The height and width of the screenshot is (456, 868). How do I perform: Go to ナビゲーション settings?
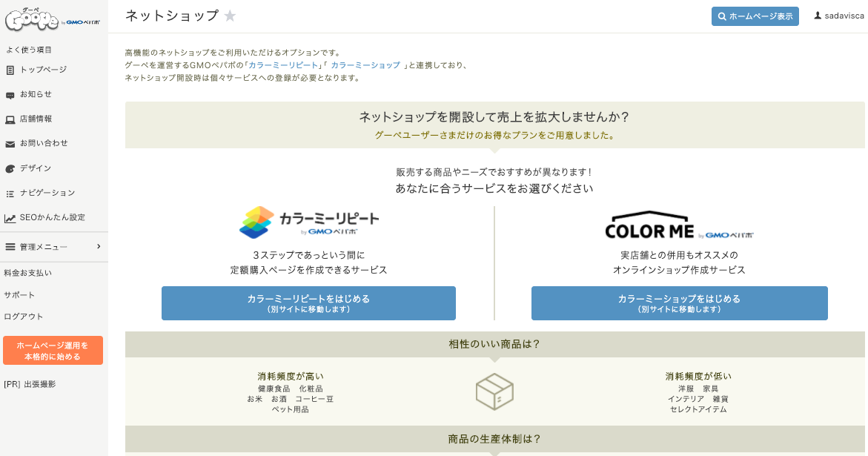(x=47, y=193)
